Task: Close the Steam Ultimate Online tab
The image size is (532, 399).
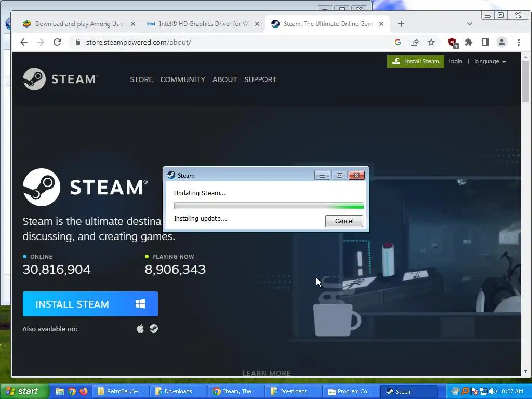Action: 381,24
